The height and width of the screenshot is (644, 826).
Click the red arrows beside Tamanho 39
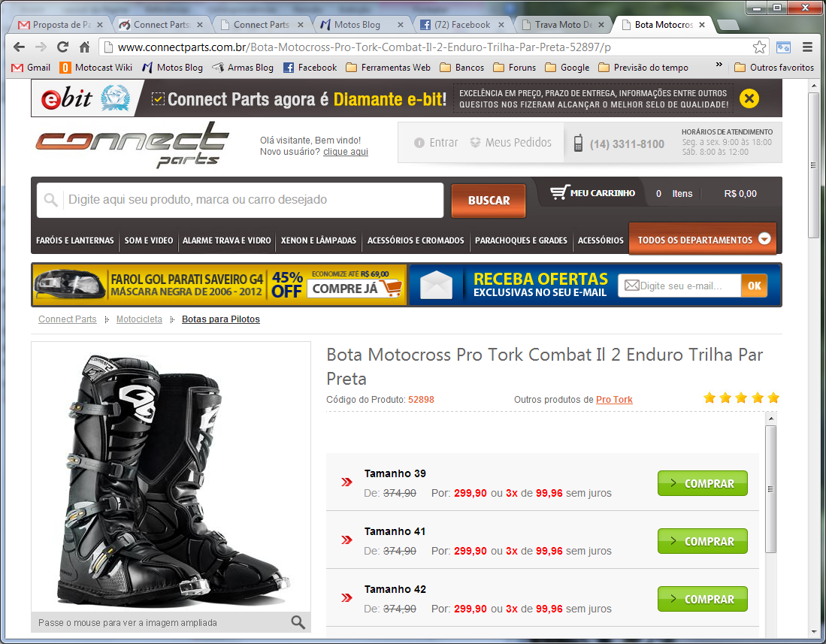pos(346,482)
